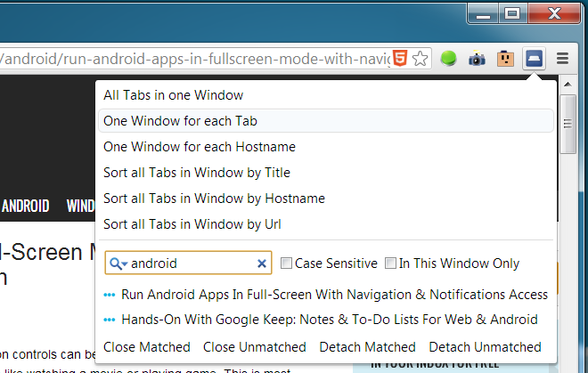Open Run Android Apps In Full-Screen tab result
Screen dimensions: 588x373
click(334, 295)
